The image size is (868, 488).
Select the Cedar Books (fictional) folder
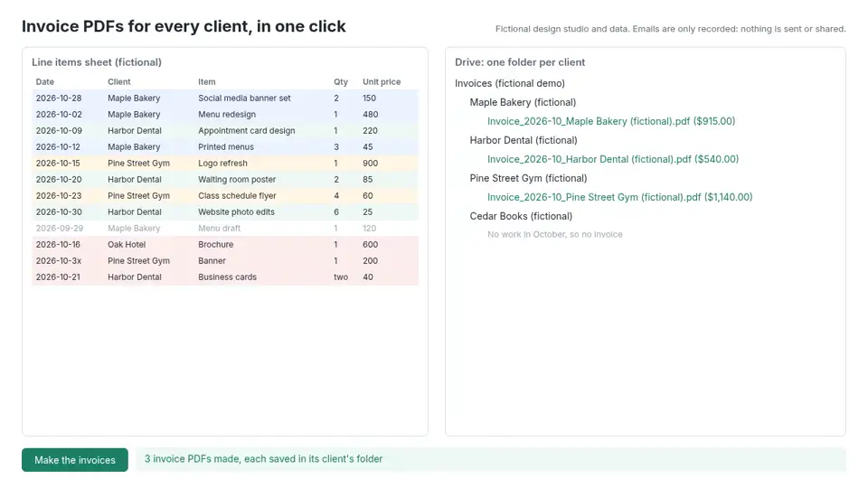pos(521,216)
